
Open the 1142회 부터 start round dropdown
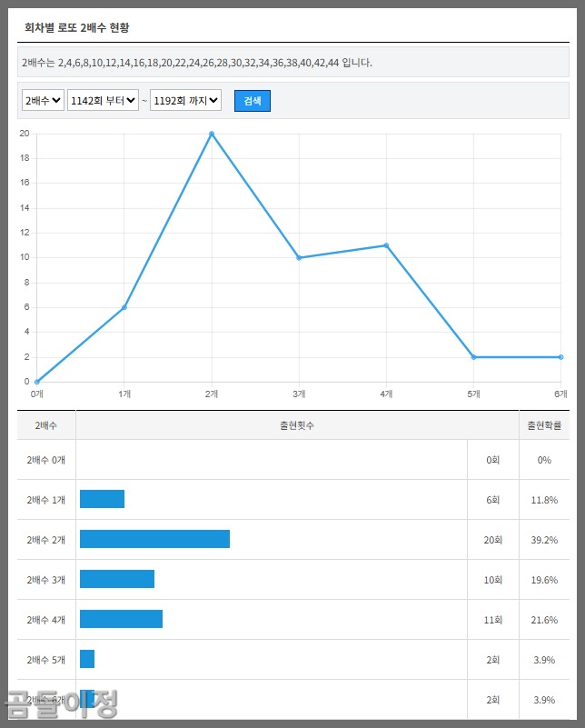pos(103,100)
